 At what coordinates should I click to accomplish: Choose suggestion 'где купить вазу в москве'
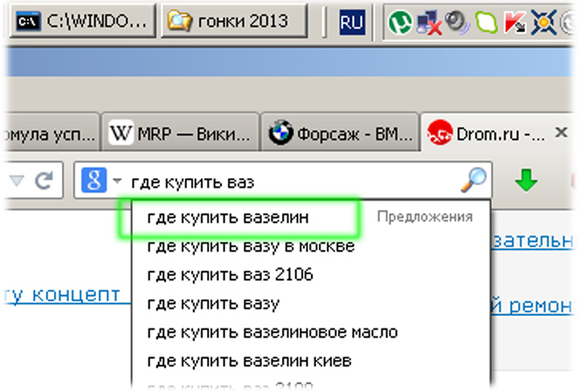[x=251, y=246]
